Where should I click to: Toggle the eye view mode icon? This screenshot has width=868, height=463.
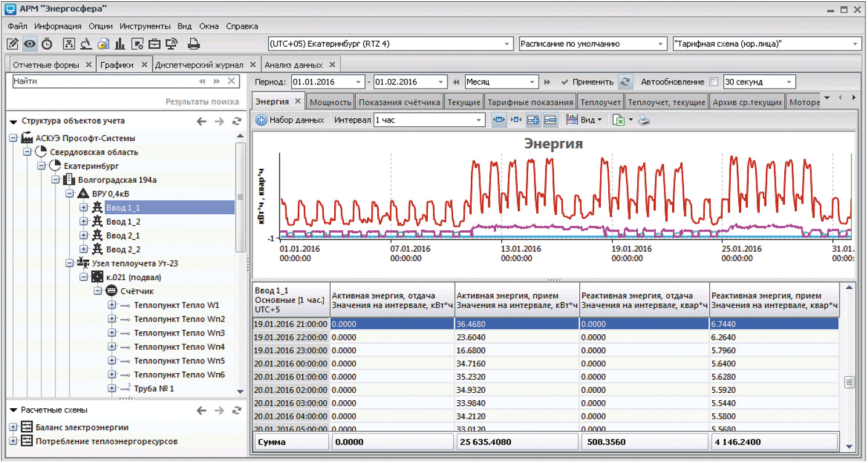coord(30,44)
